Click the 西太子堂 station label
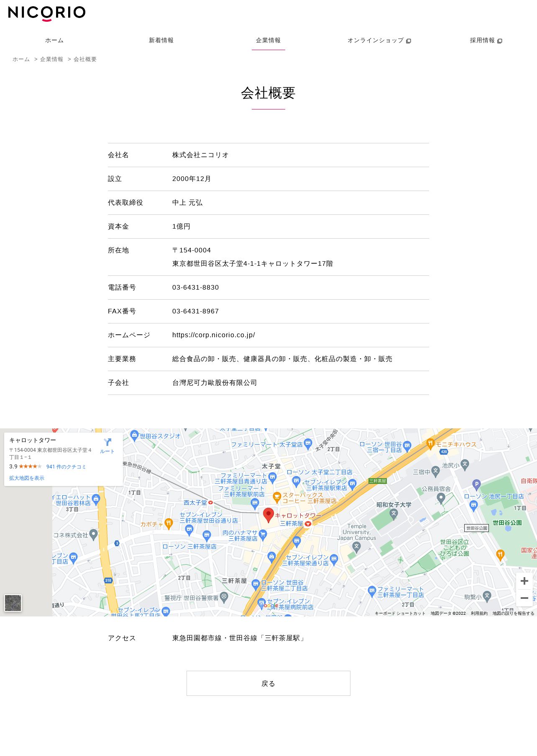Viewport: 537px width, 756px height. [195, 502]
